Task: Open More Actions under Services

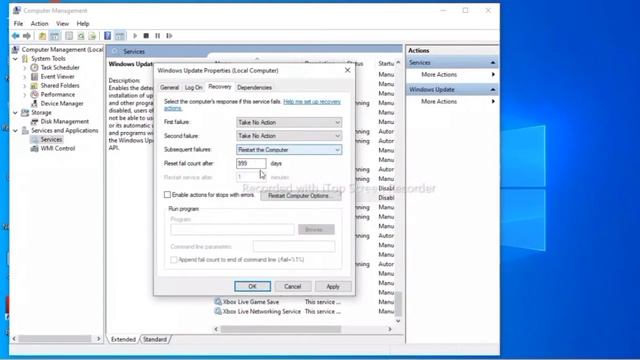Action: [439, 74]
